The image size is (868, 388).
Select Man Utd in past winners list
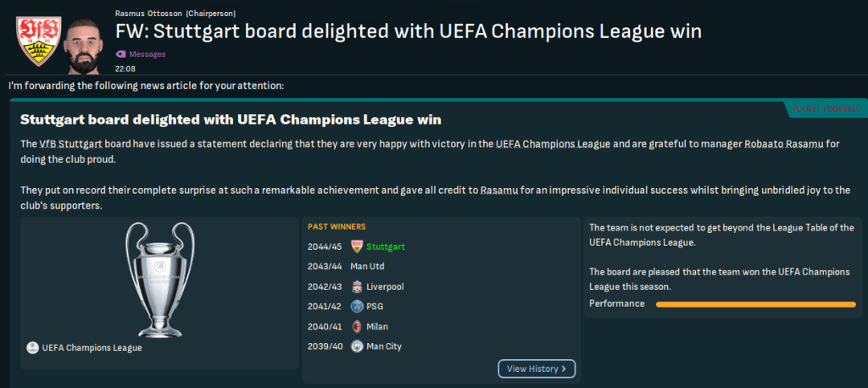click(x=369, y=266)
